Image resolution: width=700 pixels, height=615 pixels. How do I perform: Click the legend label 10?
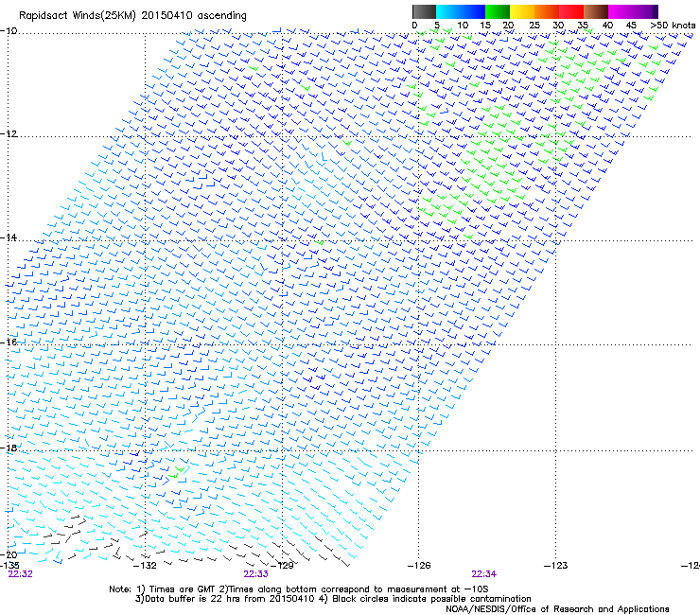click(x=463, y=26)
